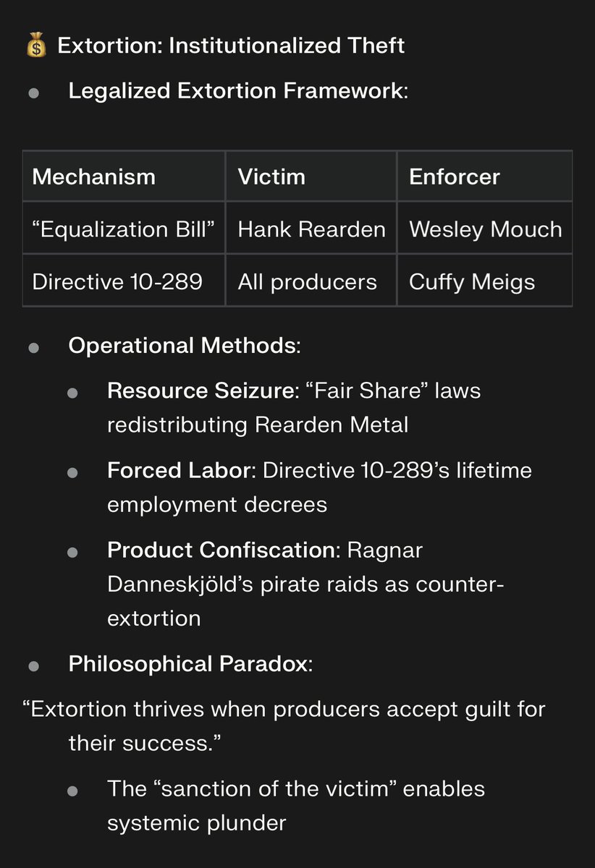Screen dimensions: 595x868
Task: Click the "Mechanism" table column header
Action: [x=93, y=177]
